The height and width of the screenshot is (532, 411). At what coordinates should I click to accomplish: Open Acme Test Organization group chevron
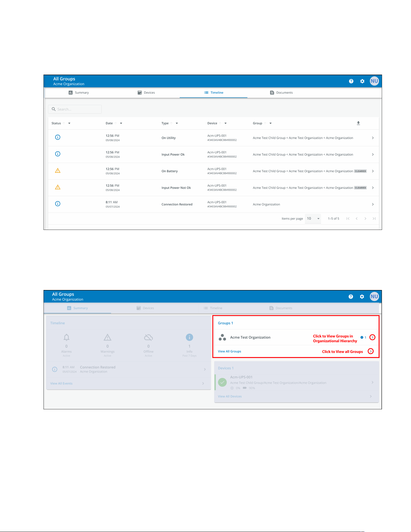pyautogui.click(x=373, y=337)
